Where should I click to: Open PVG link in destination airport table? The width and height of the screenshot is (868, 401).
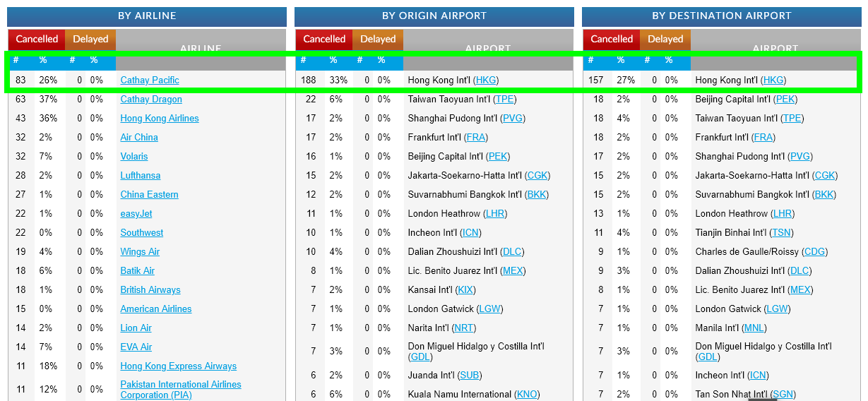pos(799,157)
